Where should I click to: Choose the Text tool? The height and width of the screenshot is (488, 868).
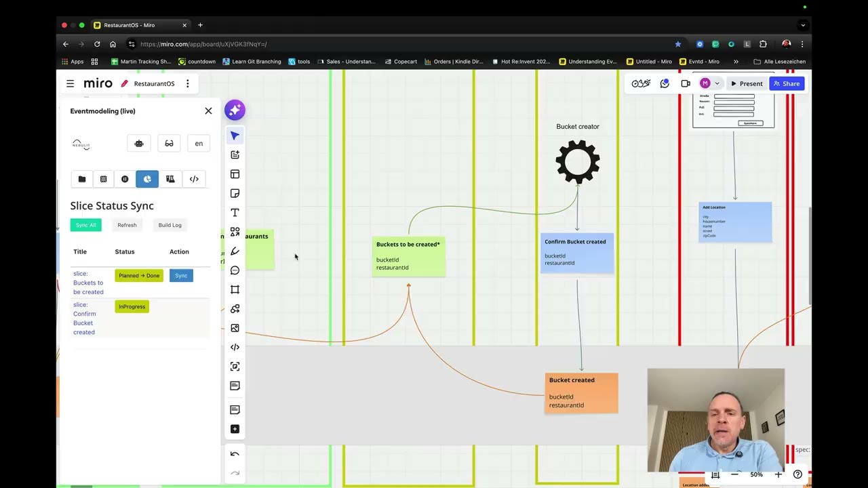click(x=235, y=213)
